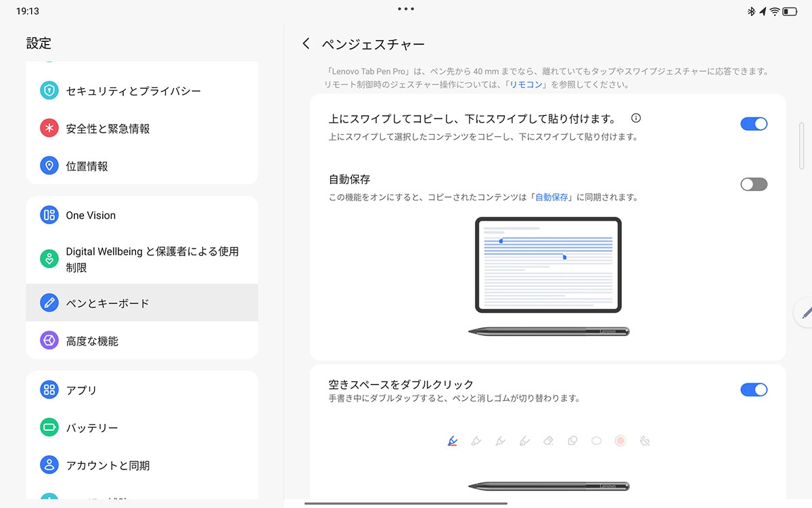The image size is (812, 508).
Task: Select the ellipse shape tool
Action: (x=596, y=440)
